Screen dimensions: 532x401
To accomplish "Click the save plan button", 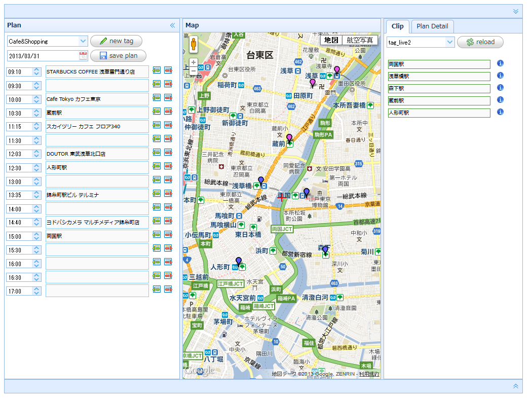I will pyautogui.click(x=118, y=56).
